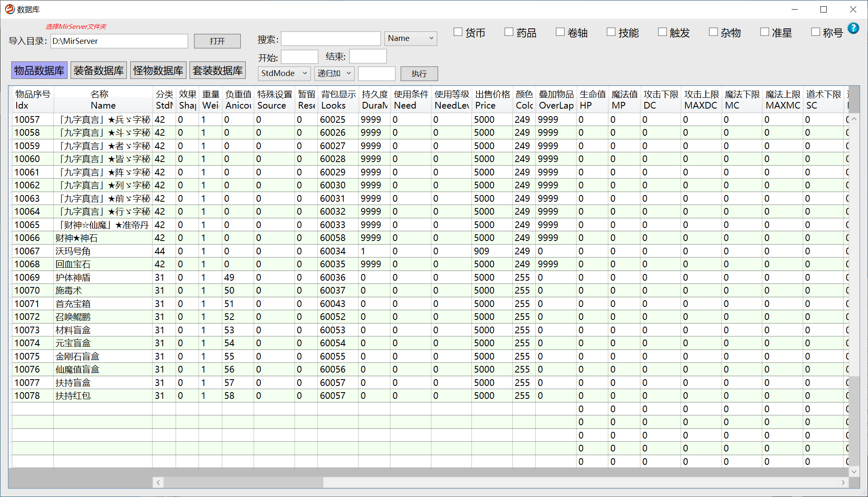Expand the StdMode column dropdown
868x497 pixels.
[284, 74]
